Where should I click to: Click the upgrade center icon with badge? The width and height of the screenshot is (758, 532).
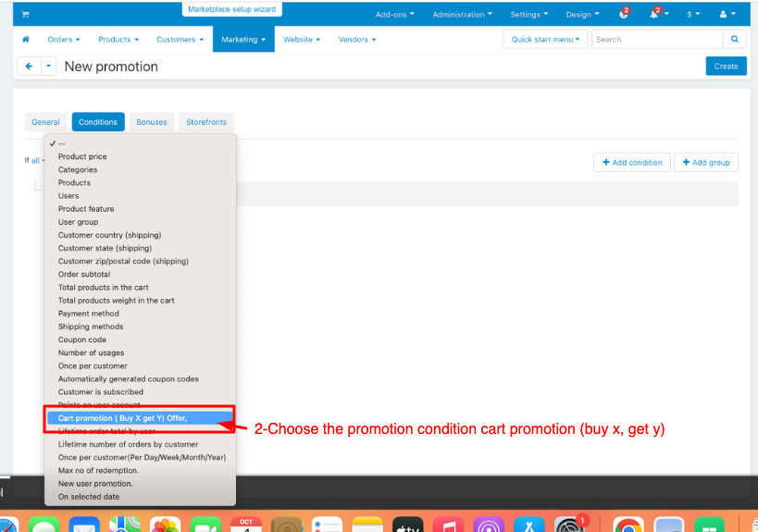click(x=625, y=14)
